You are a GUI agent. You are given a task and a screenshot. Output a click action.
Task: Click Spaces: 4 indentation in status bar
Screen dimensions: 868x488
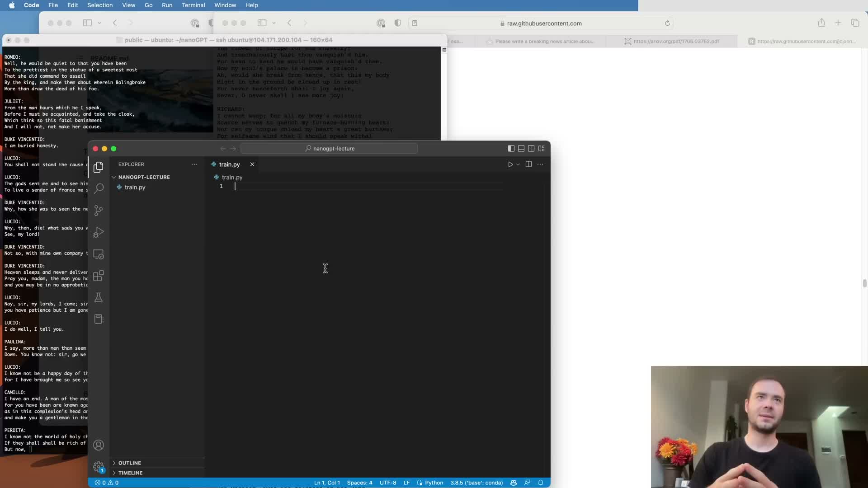click(x=359, y=483)
